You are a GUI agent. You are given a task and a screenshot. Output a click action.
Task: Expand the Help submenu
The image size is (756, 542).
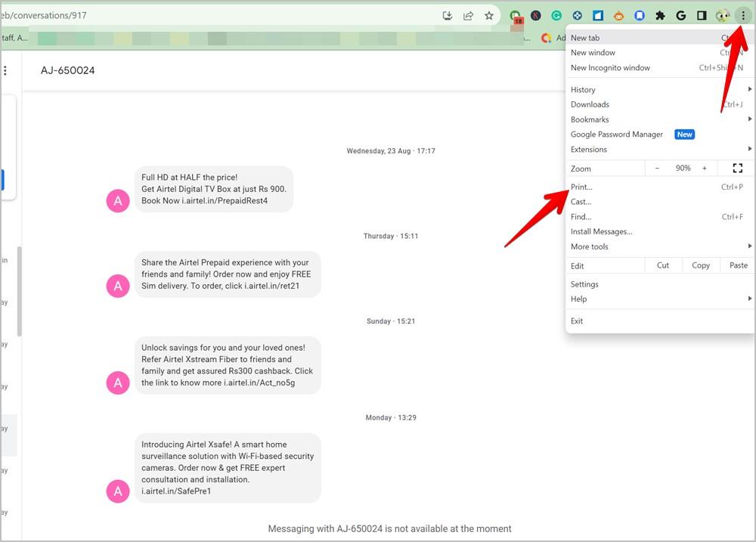[x=660, y=299]
